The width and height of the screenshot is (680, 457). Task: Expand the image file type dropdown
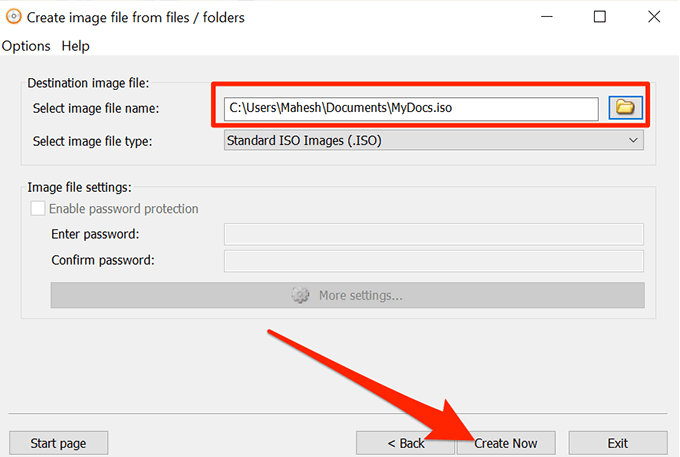633,141
